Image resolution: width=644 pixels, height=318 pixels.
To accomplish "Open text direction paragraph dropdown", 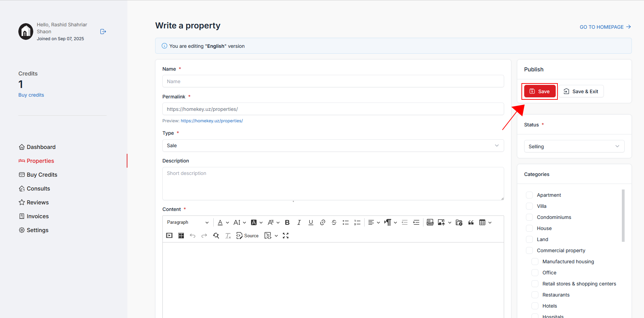I will coord(391,222).
